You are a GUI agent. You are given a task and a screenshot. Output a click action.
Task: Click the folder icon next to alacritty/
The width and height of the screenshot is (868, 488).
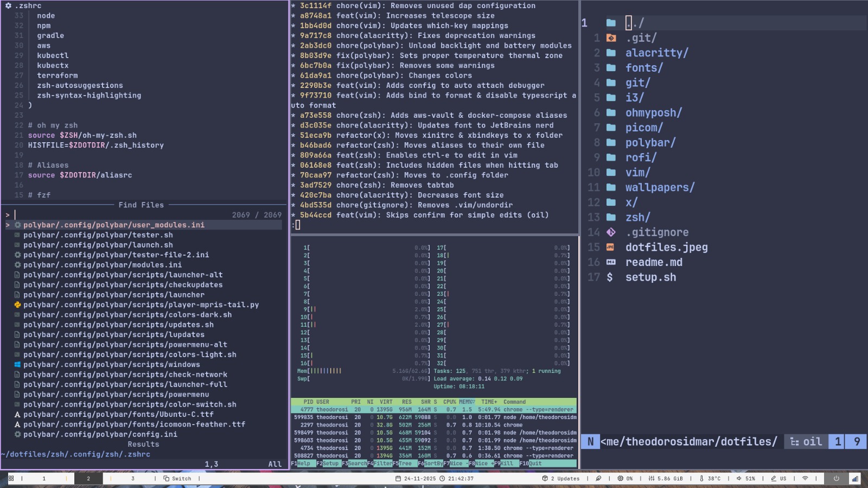[611, 53]
